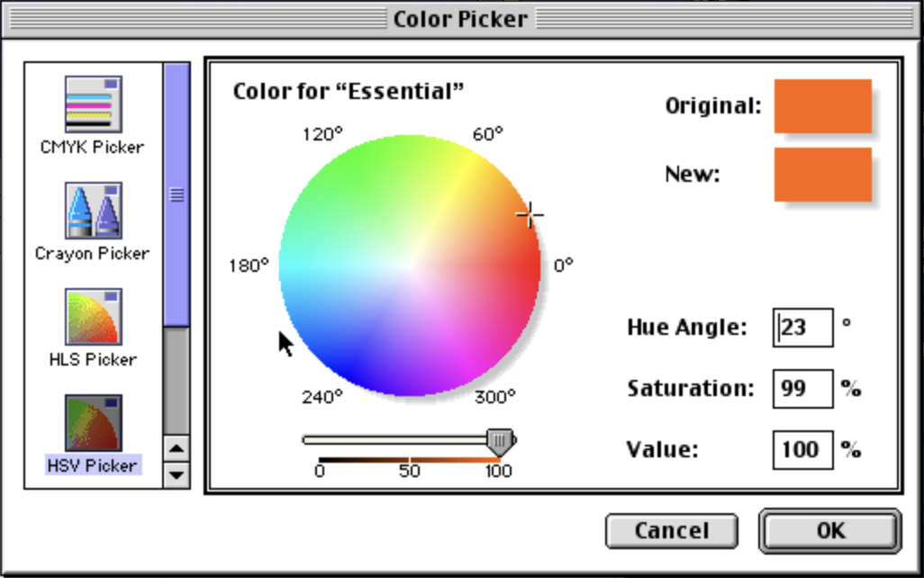
Task: Click inside the Hue Angle input field
Action: (x=804, y=327)
